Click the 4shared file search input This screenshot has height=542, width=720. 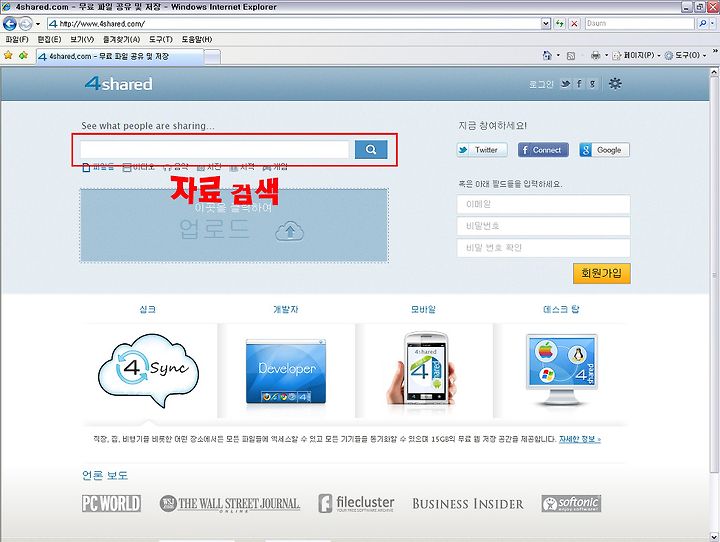214,150
